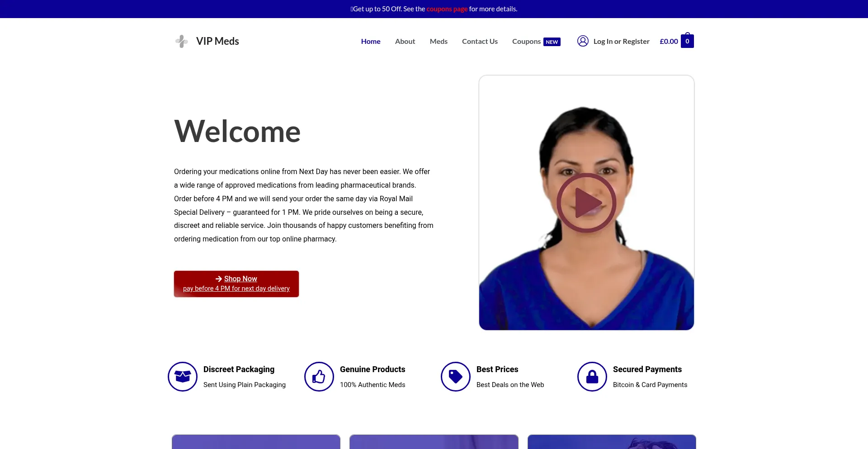Open the About page
The height and width of the screenshot is (449, 868).
pyautogui.click(x=405, y=41)
